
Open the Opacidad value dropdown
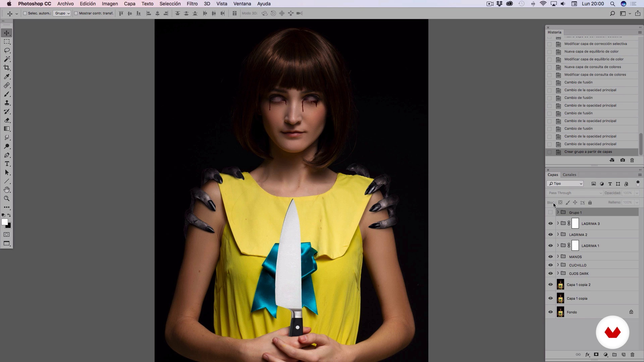637,193
